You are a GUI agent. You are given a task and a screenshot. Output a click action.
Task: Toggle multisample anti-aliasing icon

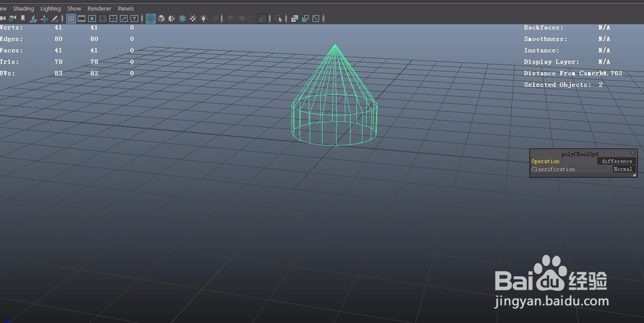point(251,19)
